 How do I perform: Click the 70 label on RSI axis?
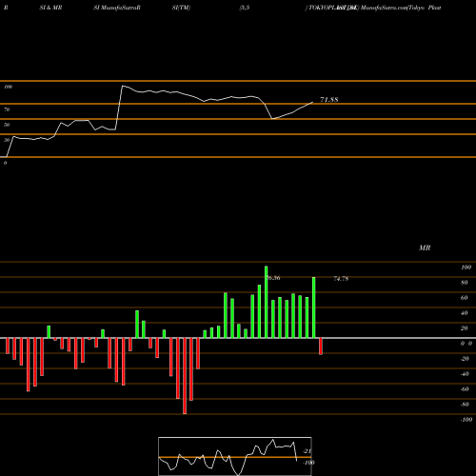point(7,109)
